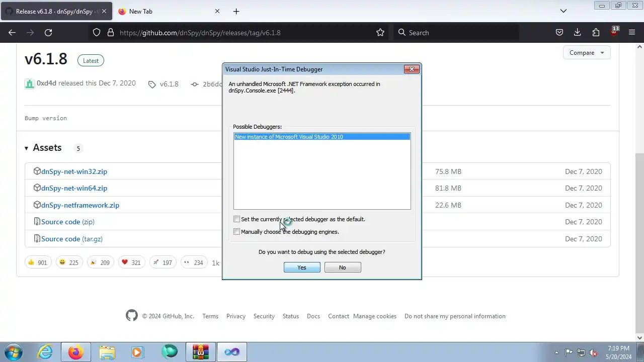Click the 0xd4d avatar icon
The height and width of the screenshot is (362, 644).
point(30,83)
